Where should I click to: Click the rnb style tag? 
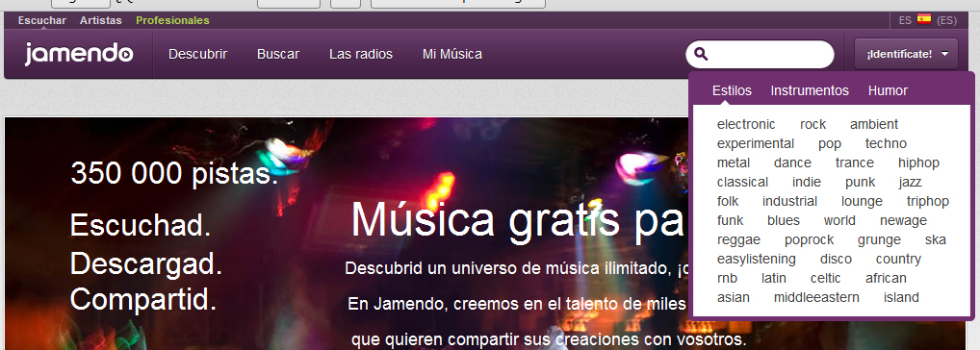pos(728,278)
